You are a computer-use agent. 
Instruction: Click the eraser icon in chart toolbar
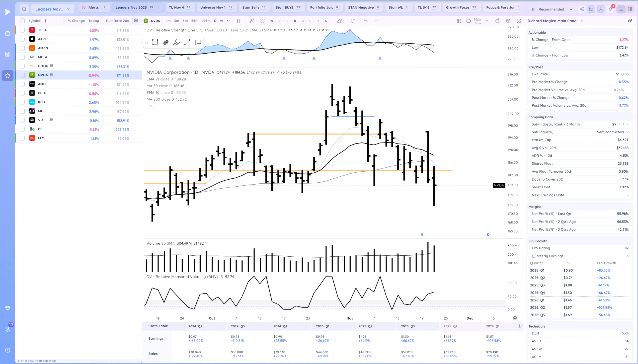[339, 21]
